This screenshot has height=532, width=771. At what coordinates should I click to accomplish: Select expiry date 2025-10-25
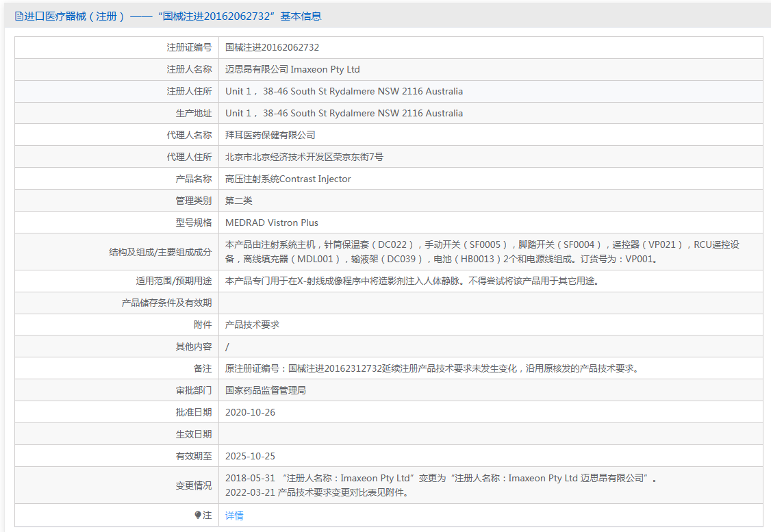[250, 456]
